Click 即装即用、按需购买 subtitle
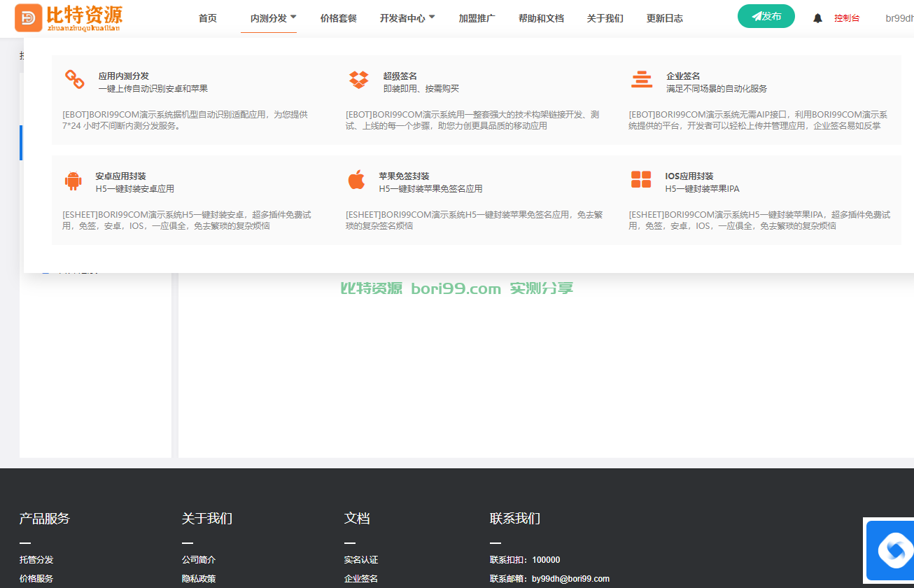The width and height of the screenshot is (914, 588). 421,89
